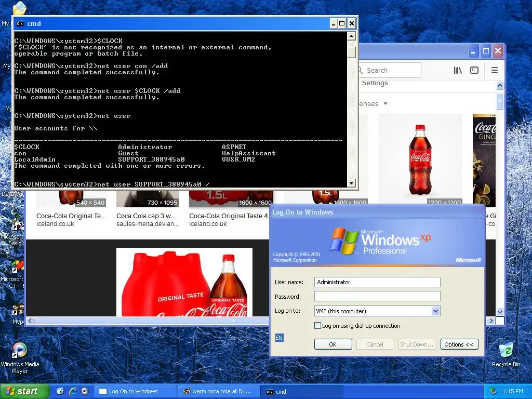
Task: Open Coca Cola cap 3 result title
Action: [x=146, y=216]
